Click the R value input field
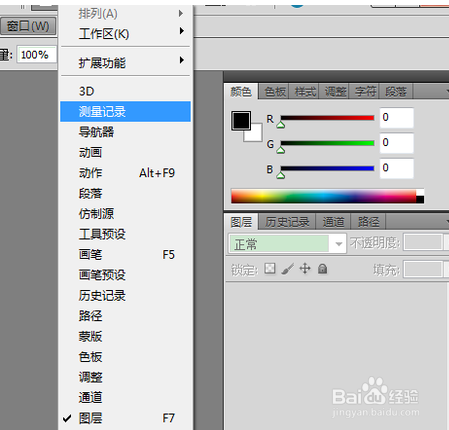Image resolution: width=449 pixels, height=430 pixels. (x=397, y=118)
